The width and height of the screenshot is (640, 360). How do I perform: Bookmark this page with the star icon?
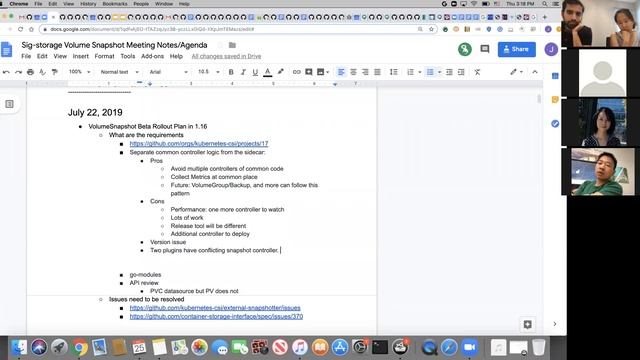pyautogui.click(x=431, y=29)
